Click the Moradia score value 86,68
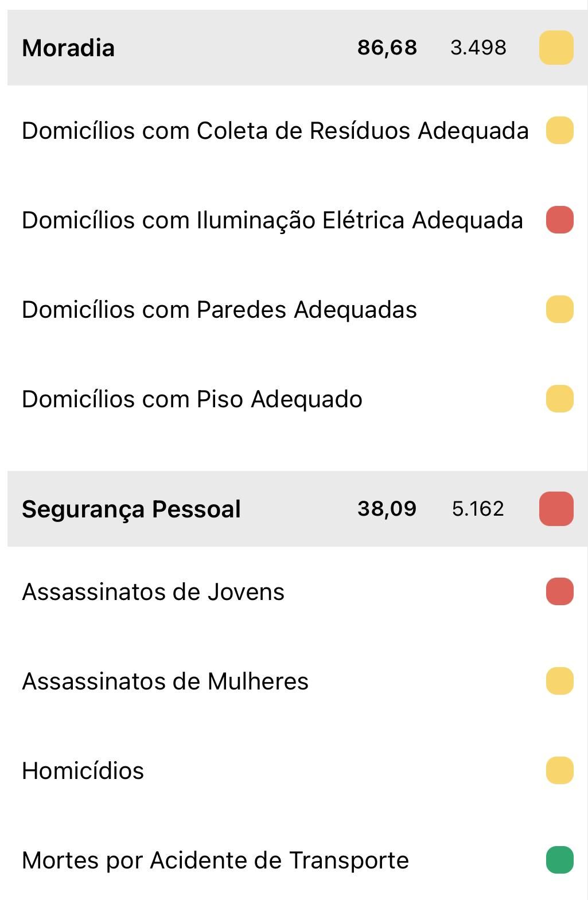 387,48
